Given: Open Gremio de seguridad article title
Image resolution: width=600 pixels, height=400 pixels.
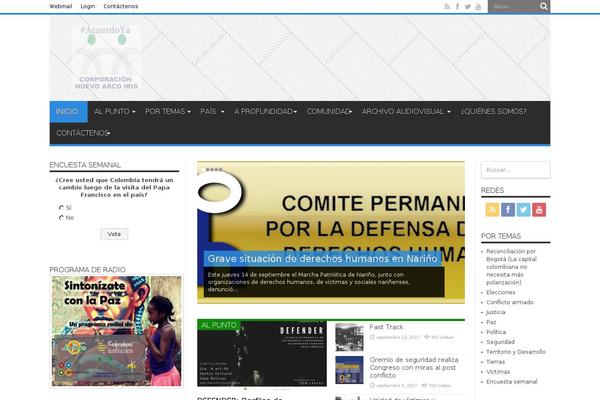Looking at the screenshot, I should coord(414,367).
